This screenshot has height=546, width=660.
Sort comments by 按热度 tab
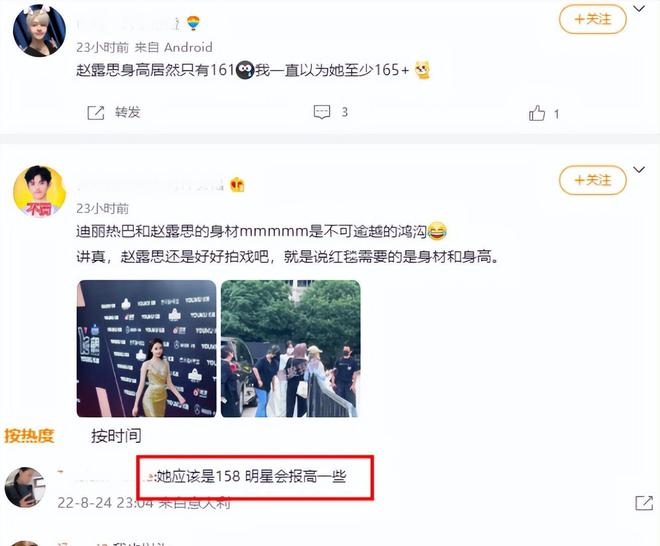pyautogui.click(x=29, y=436)
